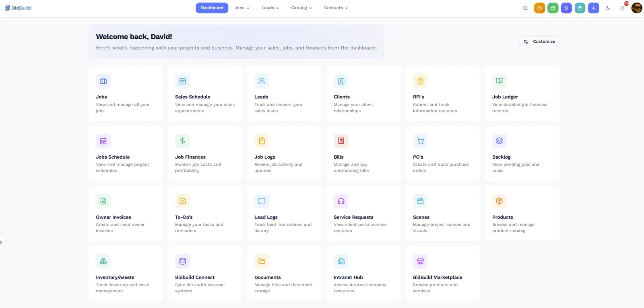
Task: Click the RFI's question mark icon
Action: point(420,81)
